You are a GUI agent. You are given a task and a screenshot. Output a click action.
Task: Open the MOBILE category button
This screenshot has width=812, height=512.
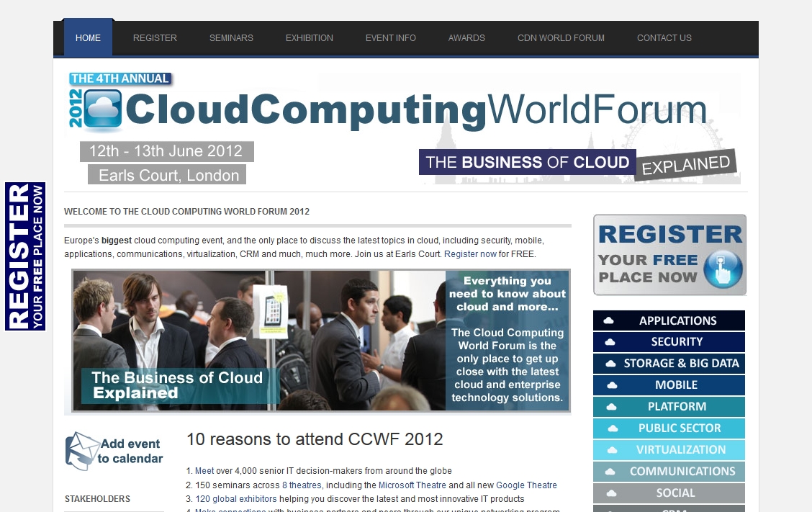click(x=669, y=385)
